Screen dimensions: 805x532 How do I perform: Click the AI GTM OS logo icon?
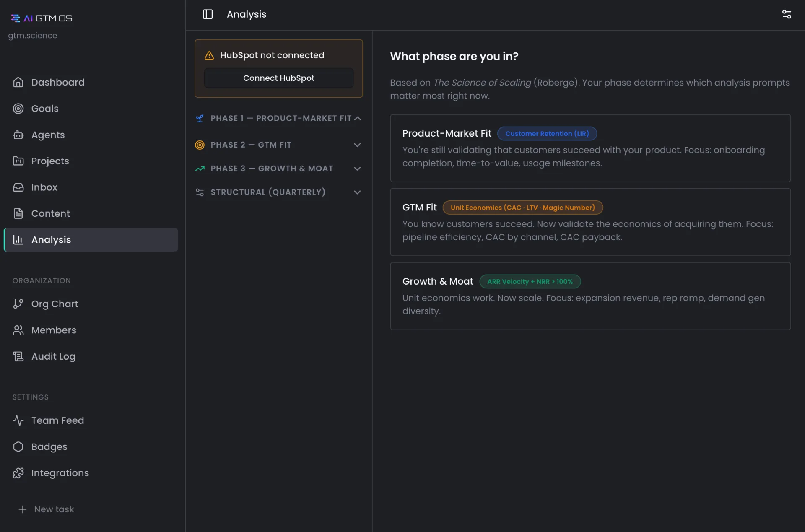point(16,18)
